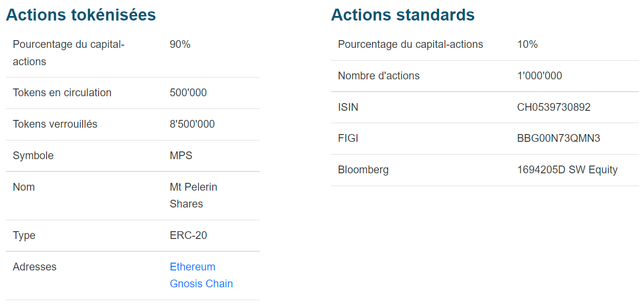Click the 500'000 tokens in circulation value

click(x=188, y=93)
